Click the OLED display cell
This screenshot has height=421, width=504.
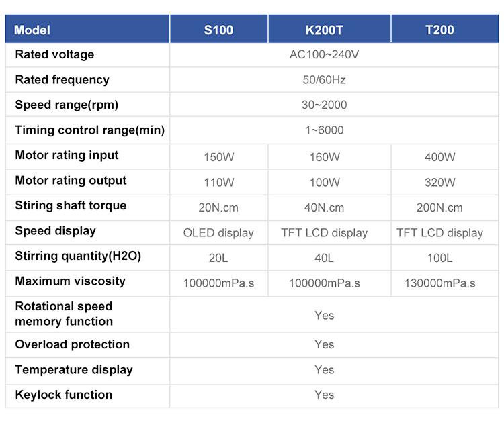coord(218,233)
